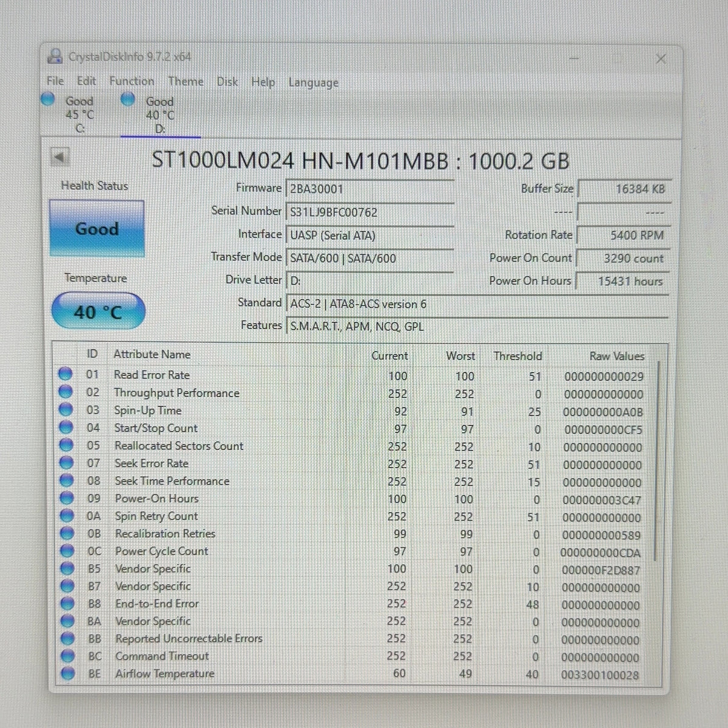
Task: Click raw value 000000000CF5
Action: tap(603, 430)
